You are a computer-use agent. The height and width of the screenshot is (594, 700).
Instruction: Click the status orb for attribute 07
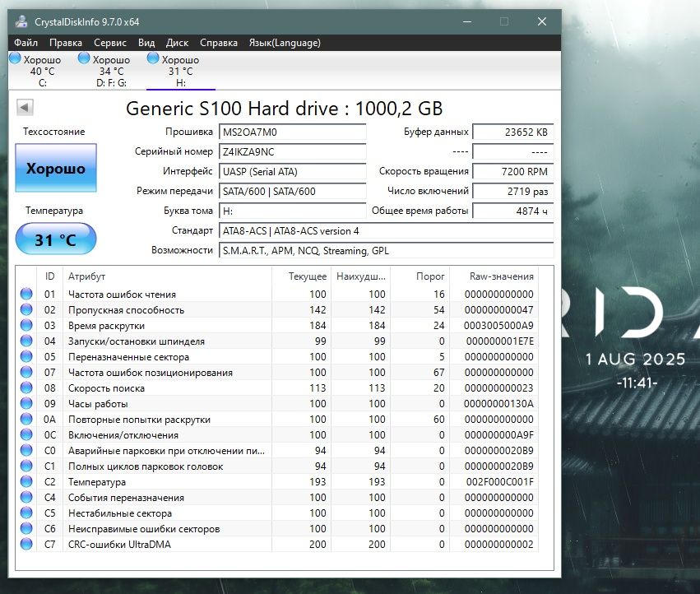coord(26,372)
